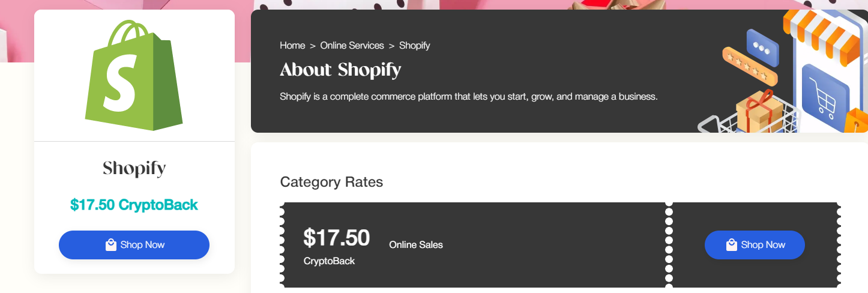
Task: Click the About Shopify heading
Action: click(340, 70)
